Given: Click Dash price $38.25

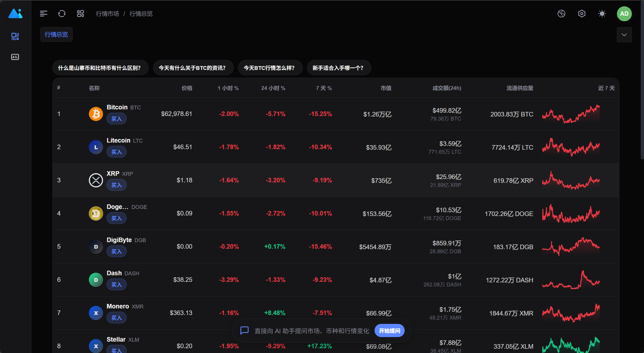Looking at the screenshot, I should click(x=183, y=280).
